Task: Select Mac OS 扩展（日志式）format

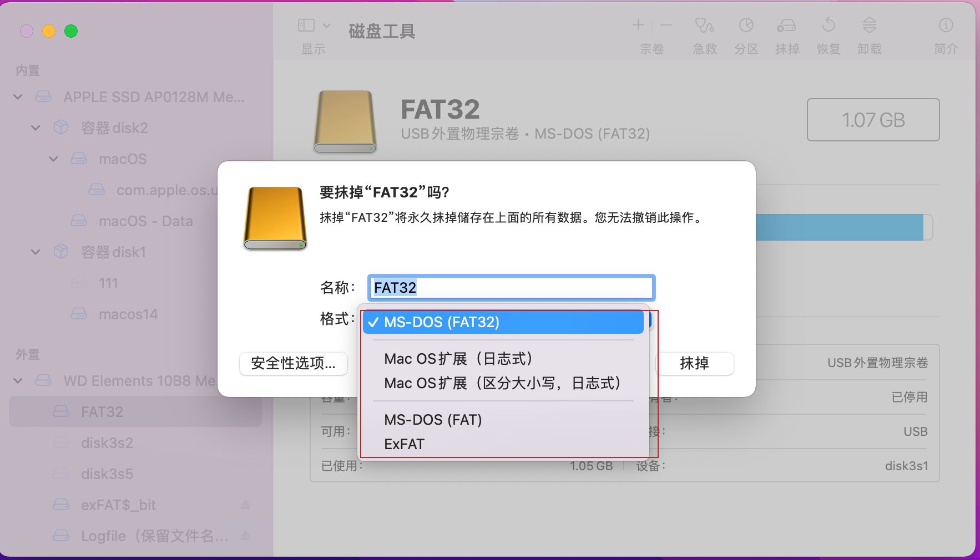Action: [x=458, y=358]
